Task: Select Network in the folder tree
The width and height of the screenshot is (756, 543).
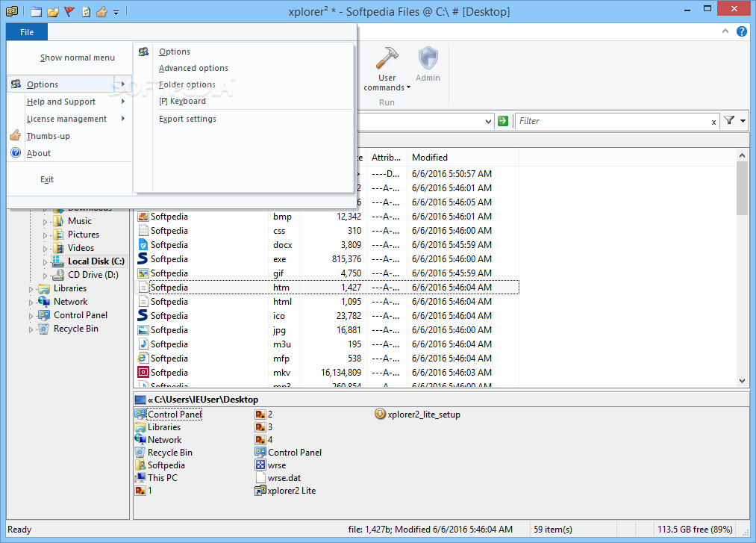Action: click(70, 302)
